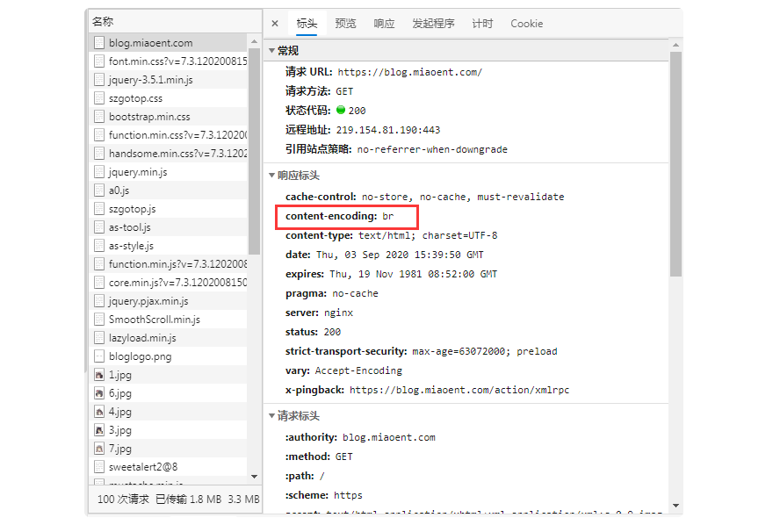Click file icon beside core.min.js
The image size is (773, 532).
coord(99,283)
